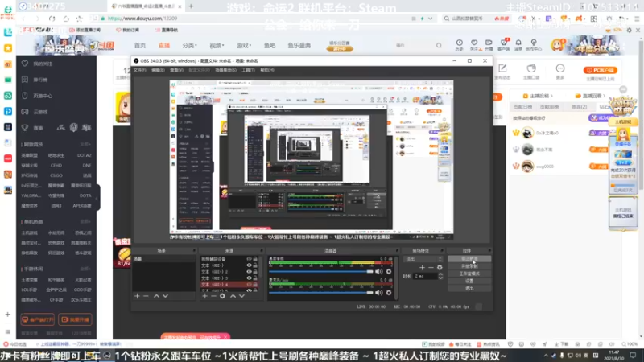Open OBS 工具(T) menu
Screen dimensions: 644x362
point(248,70)
